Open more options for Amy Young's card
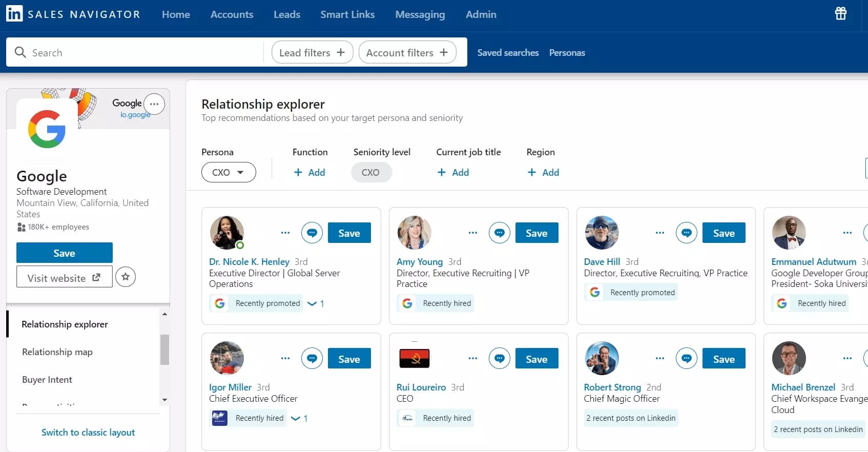Screen dimensions: 868x452 coord(472,233)
